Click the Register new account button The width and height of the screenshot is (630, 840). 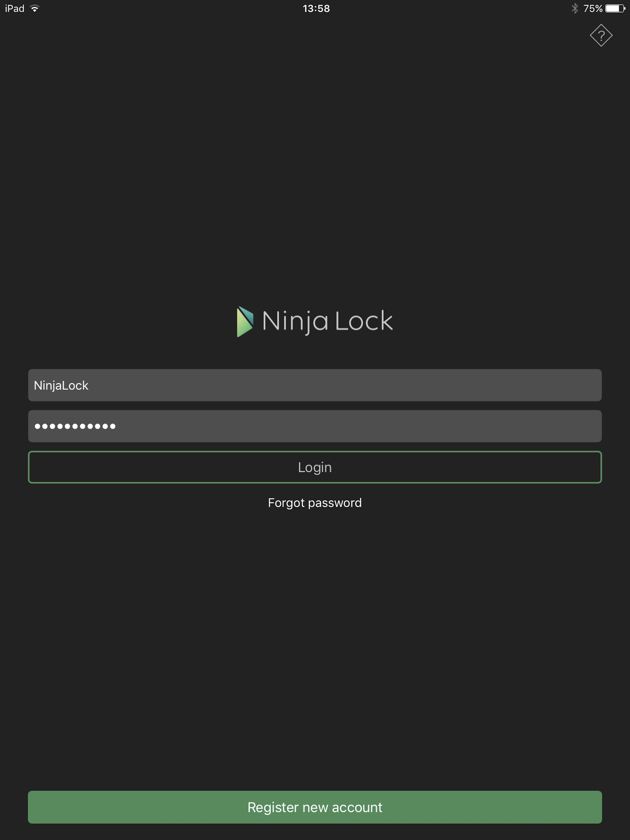click(x=315, y=807)
